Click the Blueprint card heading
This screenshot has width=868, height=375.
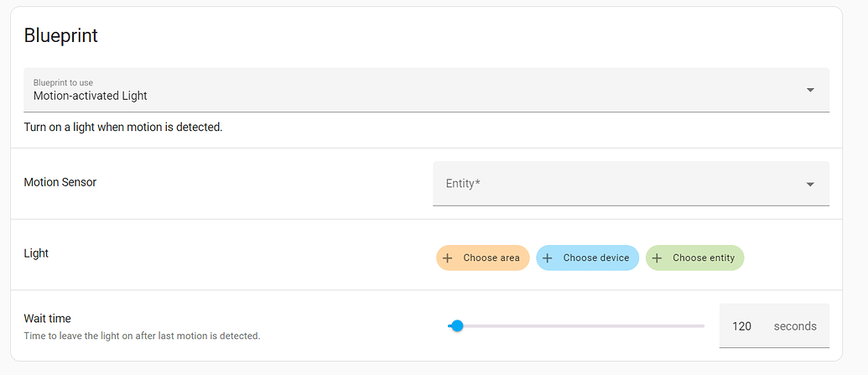tap(61, 36)
